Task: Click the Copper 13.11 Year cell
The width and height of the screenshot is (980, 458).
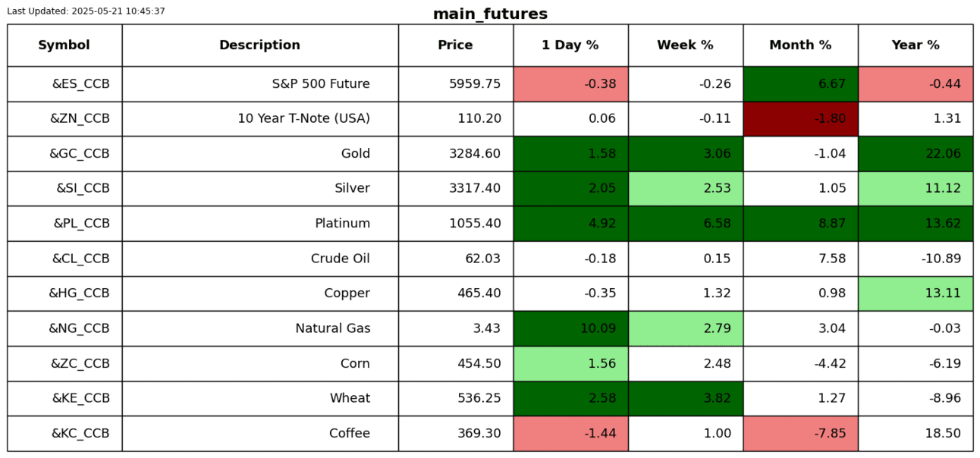Action: click(x=916, y=293)
